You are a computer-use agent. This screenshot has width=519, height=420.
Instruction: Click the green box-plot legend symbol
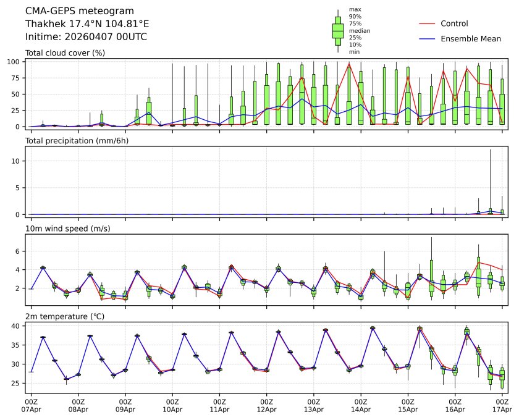(338, 31)
